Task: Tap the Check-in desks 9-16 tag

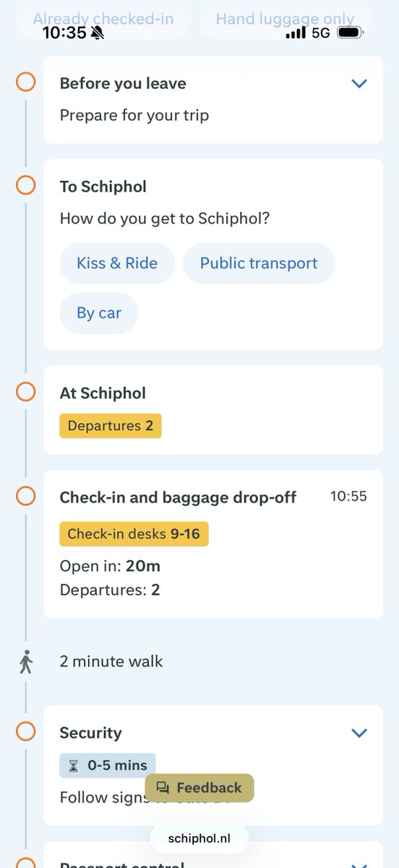Action: (134, 535)
